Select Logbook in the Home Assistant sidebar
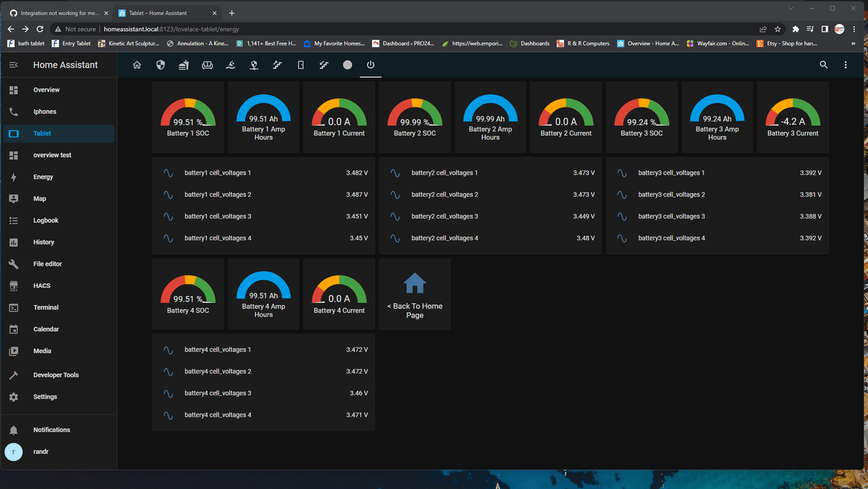The height and width of the screenshot is (489, 868). 45,220
